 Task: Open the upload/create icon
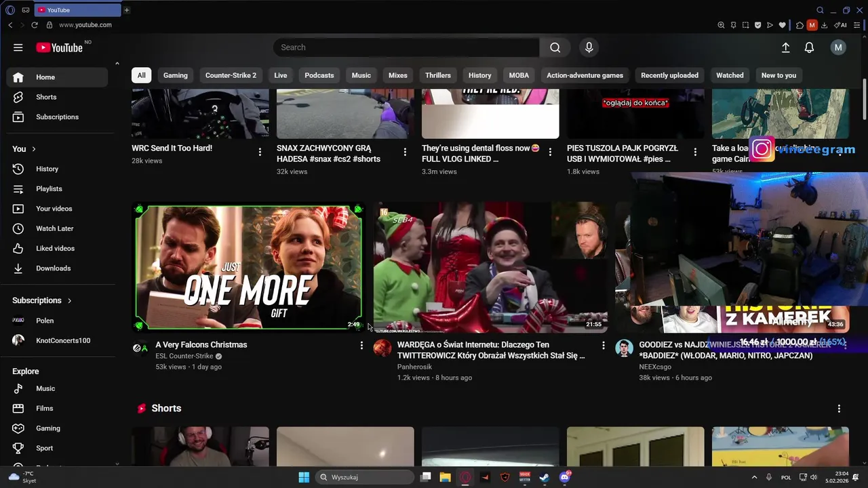pyautogui.click(x=785, y=47)
